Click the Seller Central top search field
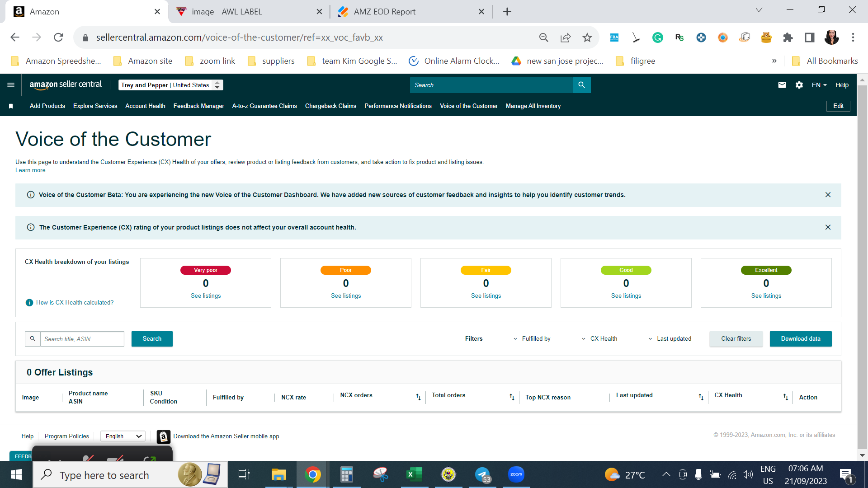 (491, 85)
